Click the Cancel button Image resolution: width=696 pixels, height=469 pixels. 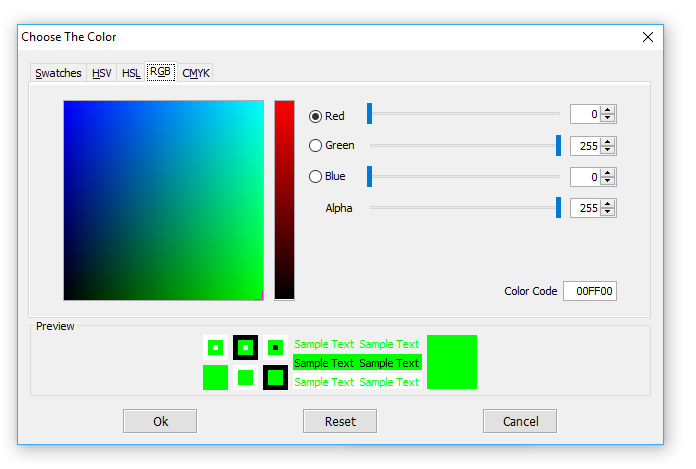tap(520, 421)
